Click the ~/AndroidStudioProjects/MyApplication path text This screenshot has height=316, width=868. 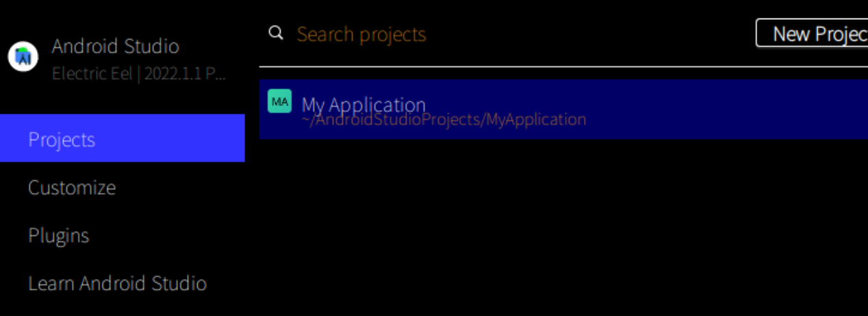[444, 120]
